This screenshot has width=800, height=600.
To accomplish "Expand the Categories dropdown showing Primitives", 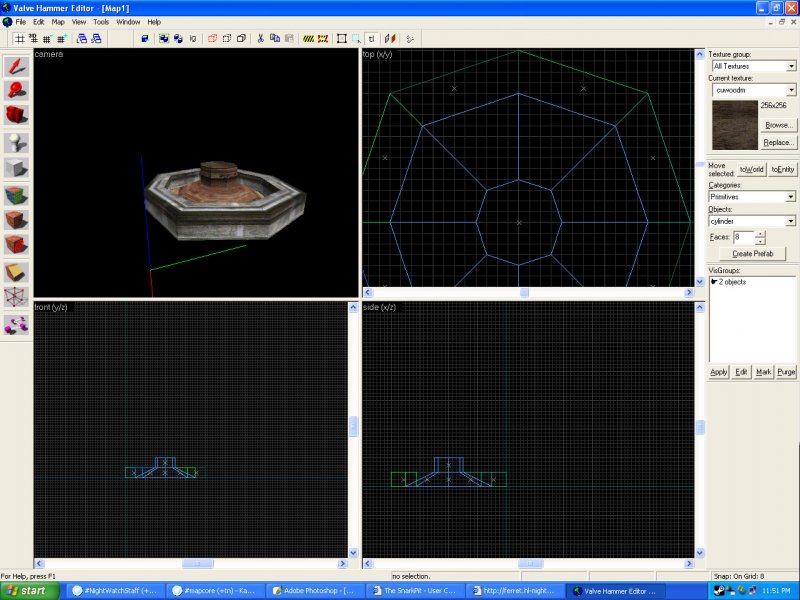I will click(x=791, y=197).
